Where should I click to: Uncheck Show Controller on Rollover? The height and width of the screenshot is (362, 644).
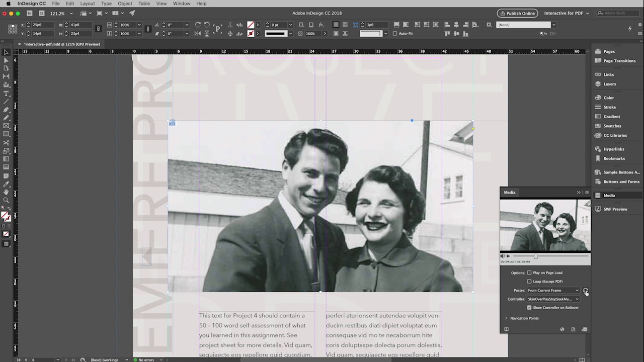coord(529,308)
